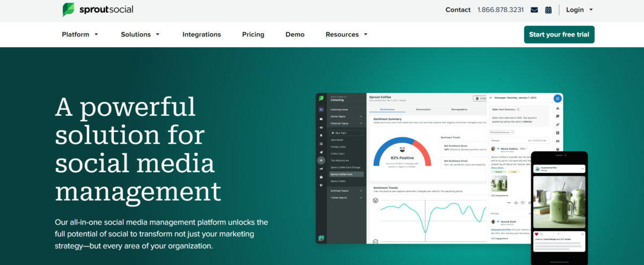Expand the Resources menu
This screenshot has height=265, width=644.
[347, 34]
